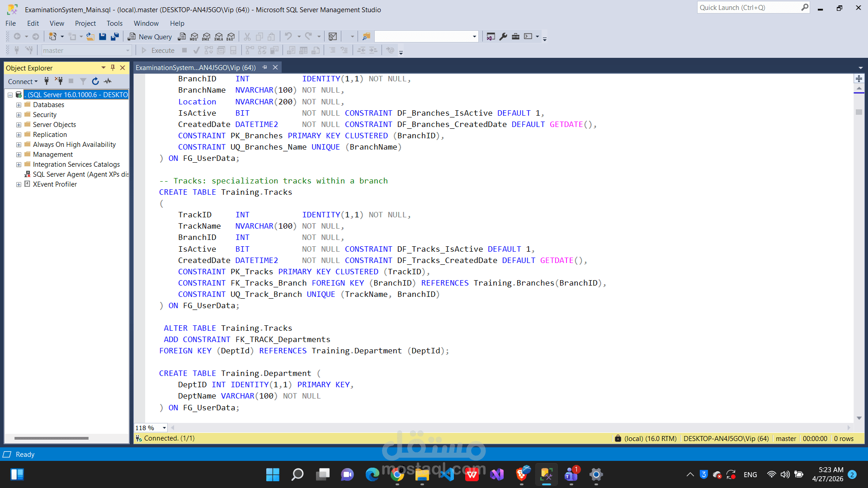Image resolution: width=868 pixels, height=488 pixels.
Task: Click the Disconnect plug icon
Action: (59, 81)
